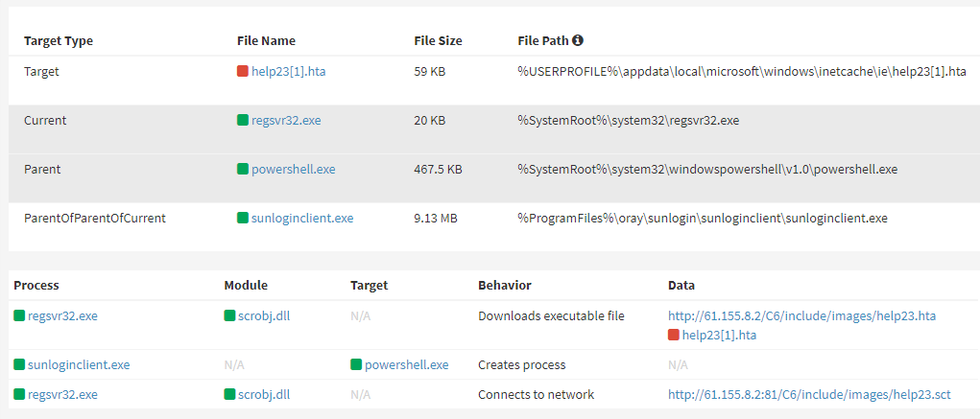Click green icon beside powershell.exe target in process table
Image resolution: width=980 pixels, height=419 pixels.
pos(357,365)
